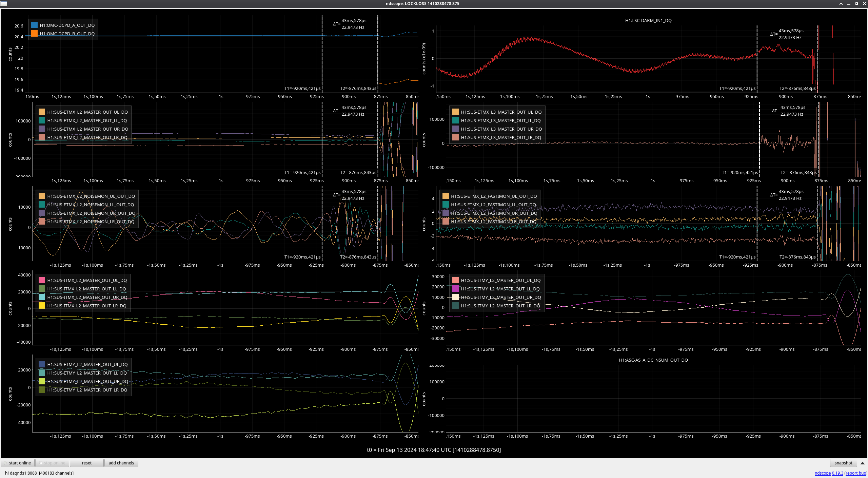Click the H1:SUS-ETMX_L2_NOISEMON_LR_OUT_DQ legend label
The image size is (868, 478).
[91, 222]
